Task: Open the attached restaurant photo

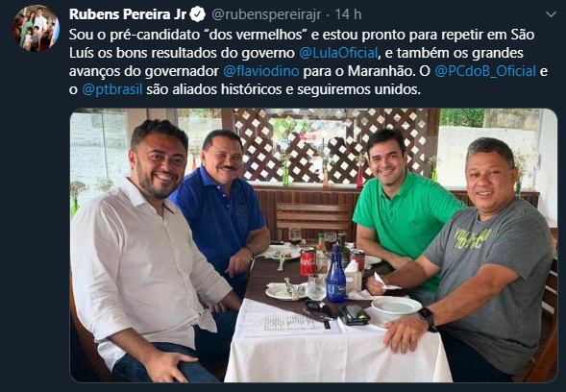Action: tap(313, 245)
